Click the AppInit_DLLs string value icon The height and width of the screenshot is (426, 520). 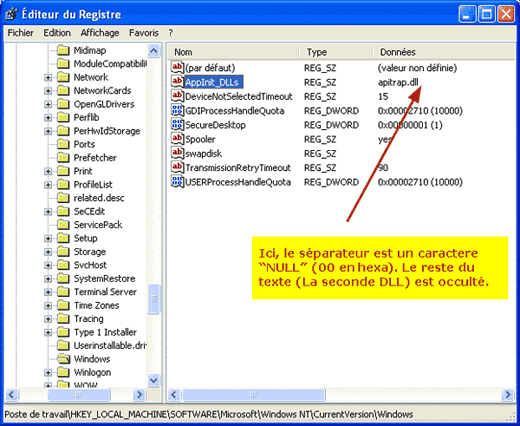click(x=177, y=82)
